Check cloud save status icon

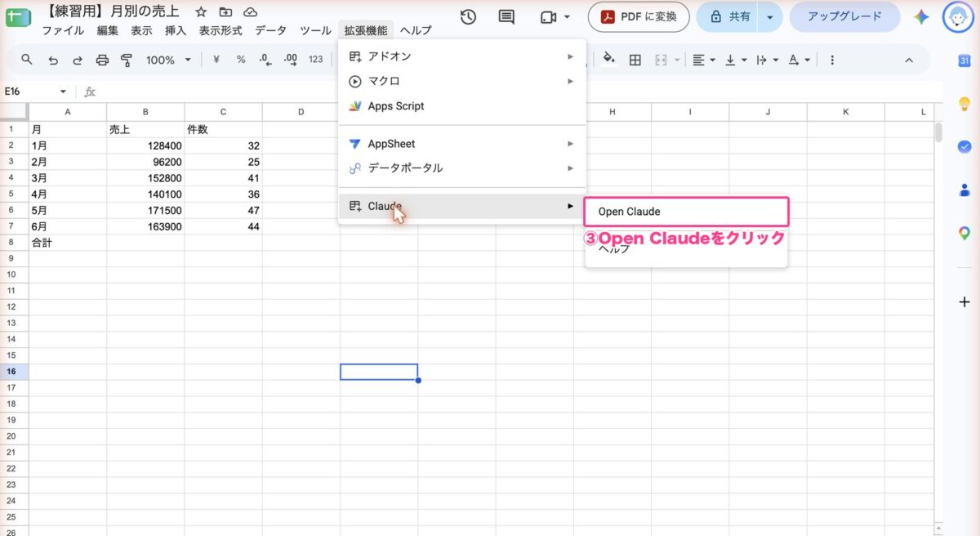[x=251, y=12]
